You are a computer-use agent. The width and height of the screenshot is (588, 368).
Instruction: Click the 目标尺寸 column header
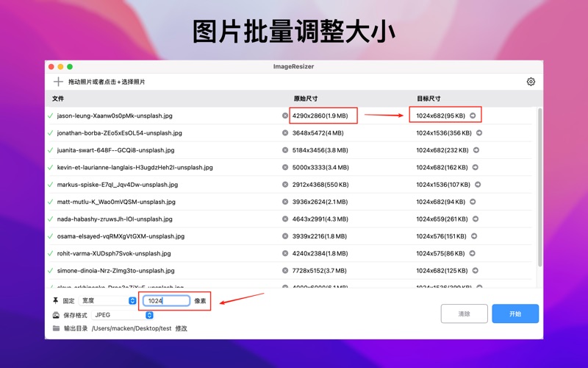[429, 99]
